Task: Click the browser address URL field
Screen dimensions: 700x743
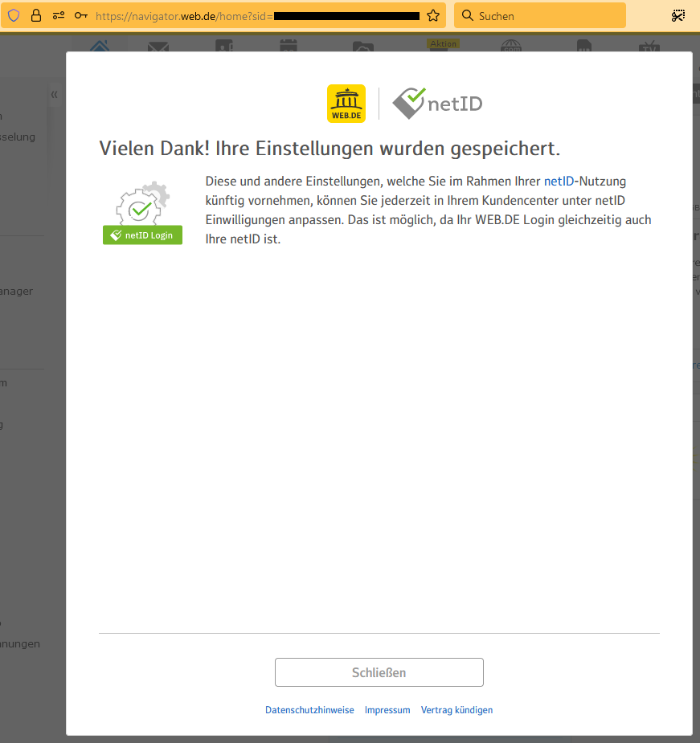Action: 223,15
